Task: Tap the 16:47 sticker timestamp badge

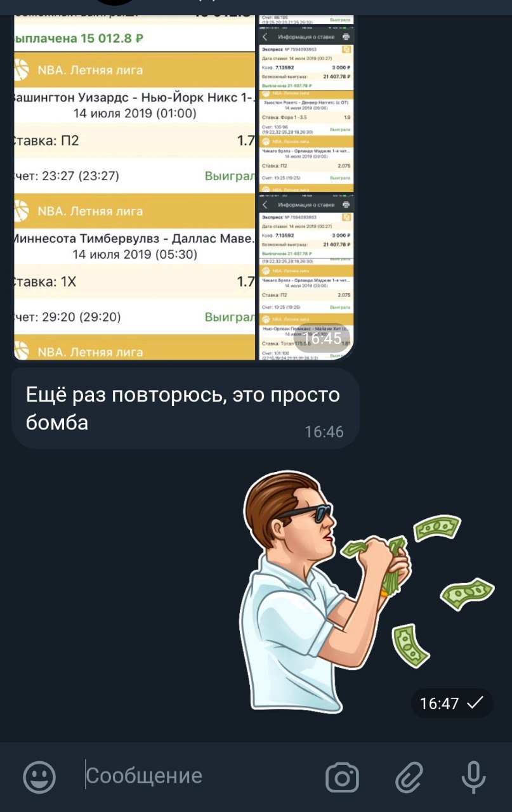Action: click(x=452, y=703)
